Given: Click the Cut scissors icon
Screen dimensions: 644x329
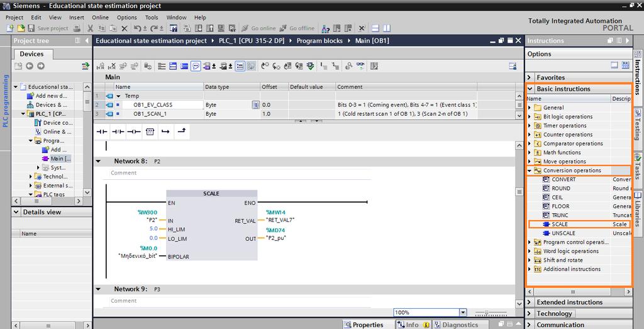Looking at the screenshot, I should [x=91, y=28].
